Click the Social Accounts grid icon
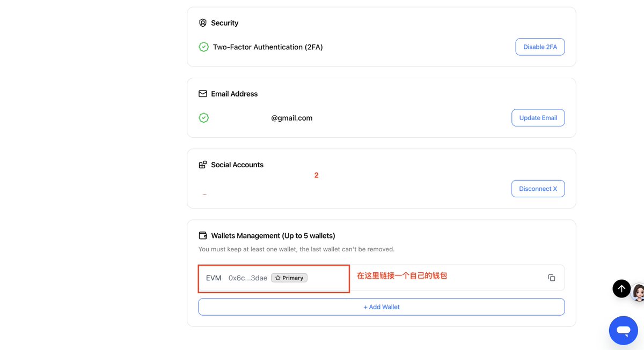Image resolution: width=644 pixels, height=350 pixels. click(x=203, y=165)
